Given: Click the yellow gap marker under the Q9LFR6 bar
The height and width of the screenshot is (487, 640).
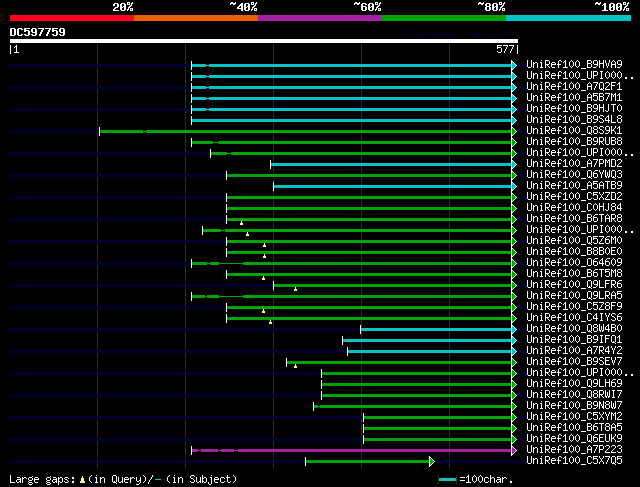Looking at the screenshot, I should pyautogui.click(x=296, y=289).
